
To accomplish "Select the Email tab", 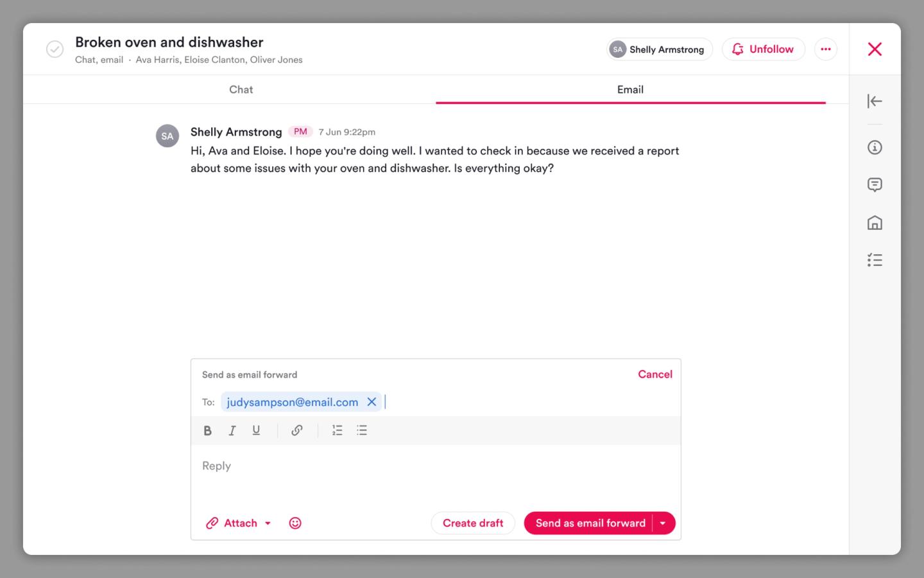I will 630,90.
